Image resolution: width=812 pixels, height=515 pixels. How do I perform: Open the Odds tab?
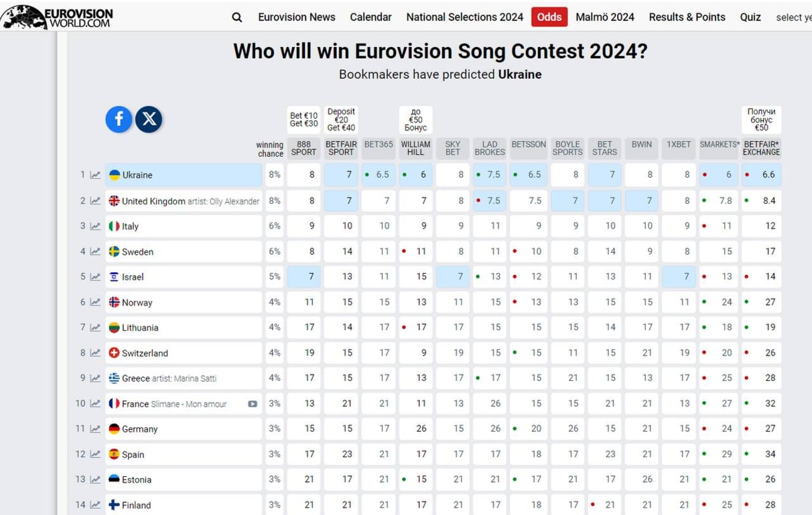pos(549,17)
